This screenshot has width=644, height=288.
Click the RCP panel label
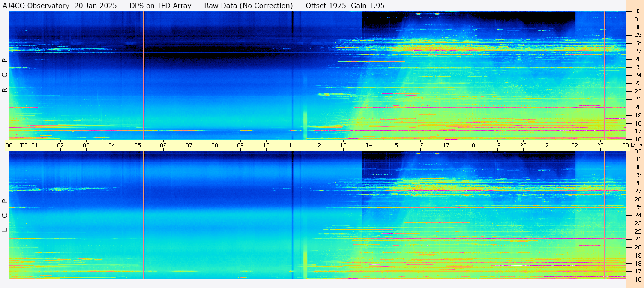tap(5, 75)
